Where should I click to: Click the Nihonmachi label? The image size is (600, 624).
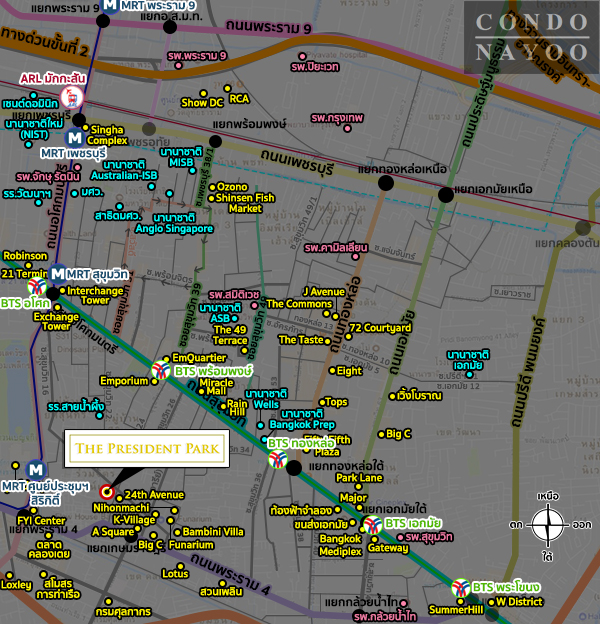pyautogui.click(x=121, y=508)
